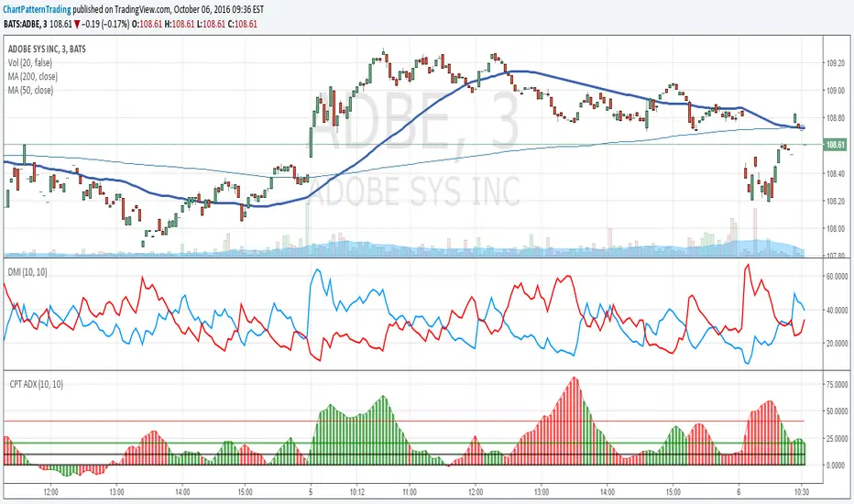Click the 10:12 time axis label

pyautogui.click(x=356, y=492)
